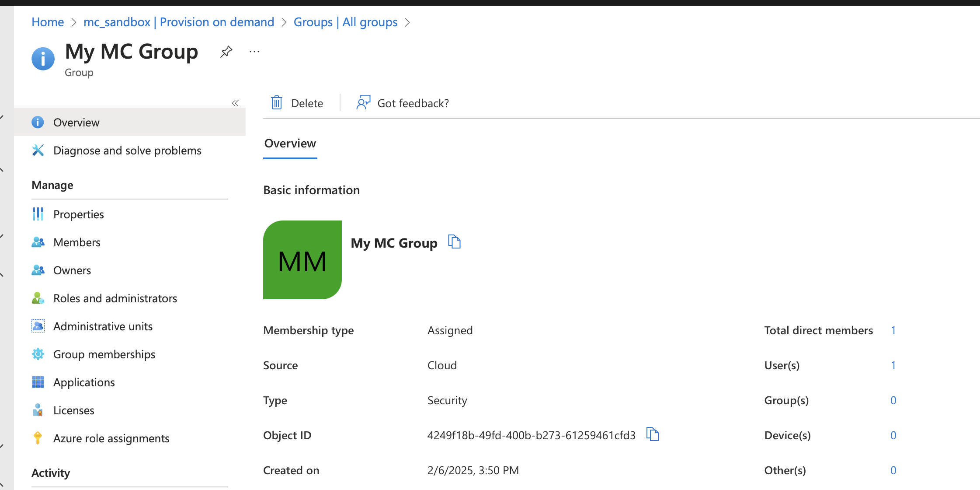Copy the My MC Group name
The height and width of the screenshot is (490, 980).
pos(455,242)
